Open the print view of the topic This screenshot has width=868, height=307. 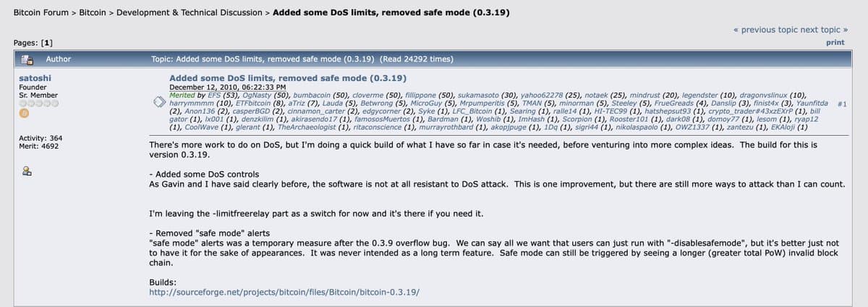tap(835, 43)
